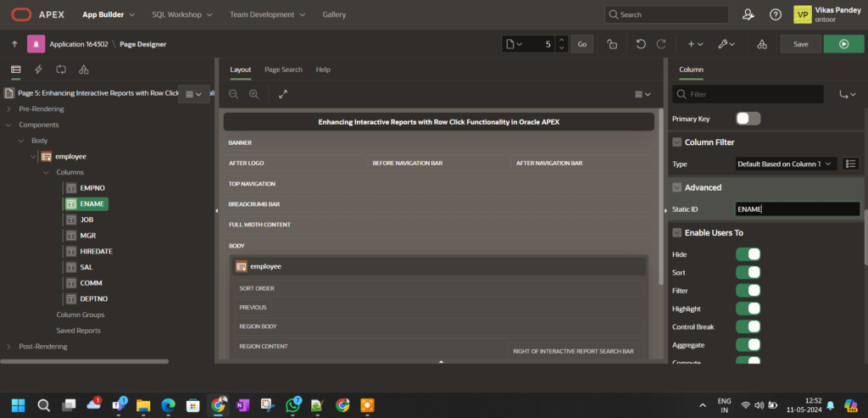868x418 pixels.
Task: Open the Column Filter Type dropdown
Action: 786,164
